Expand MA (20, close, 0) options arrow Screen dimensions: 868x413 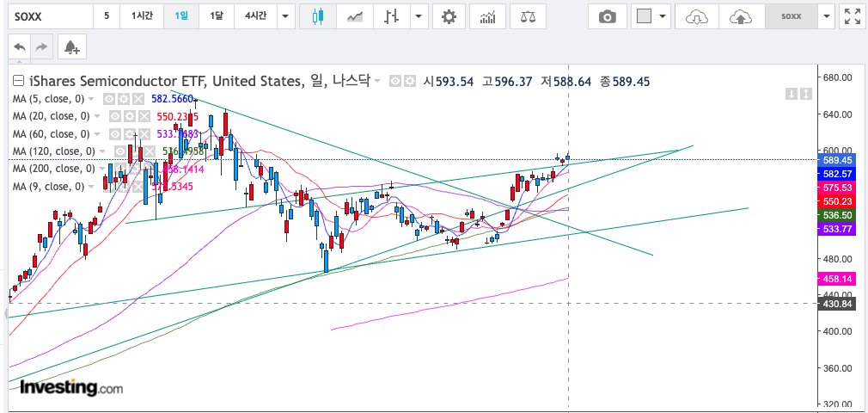tap(97, 116)
